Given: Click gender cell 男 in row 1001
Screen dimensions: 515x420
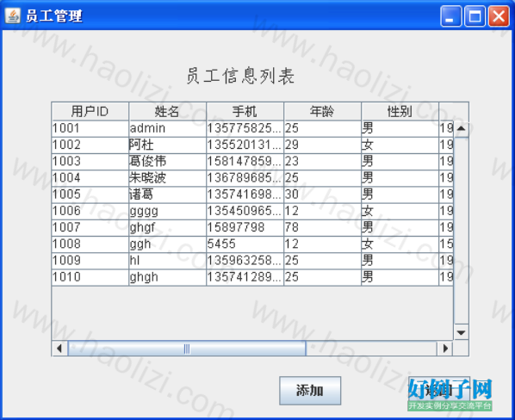Looking at the screenshot, I should point(400,128).
